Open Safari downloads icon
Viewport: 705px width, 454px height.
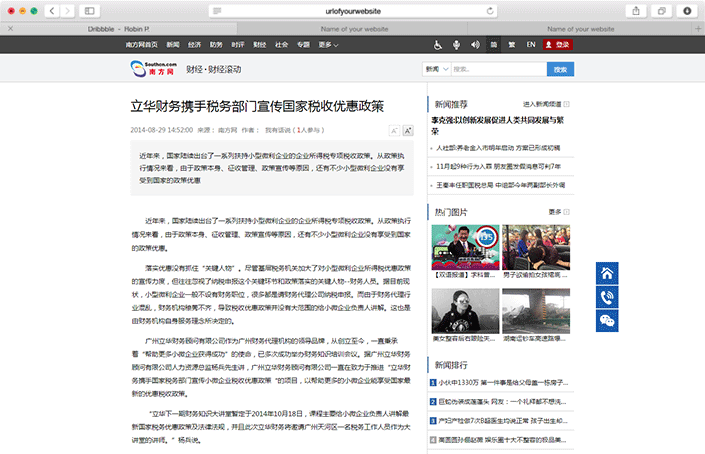click(x=687, y=10)
